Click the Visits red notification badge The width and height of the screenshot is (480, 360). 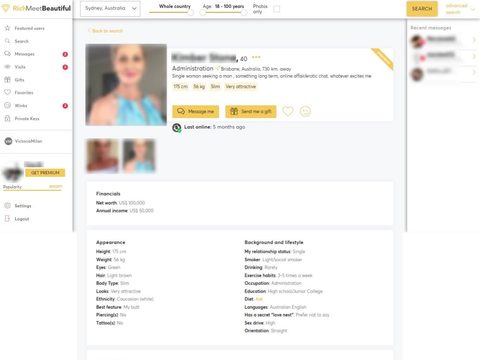point(65,67)
